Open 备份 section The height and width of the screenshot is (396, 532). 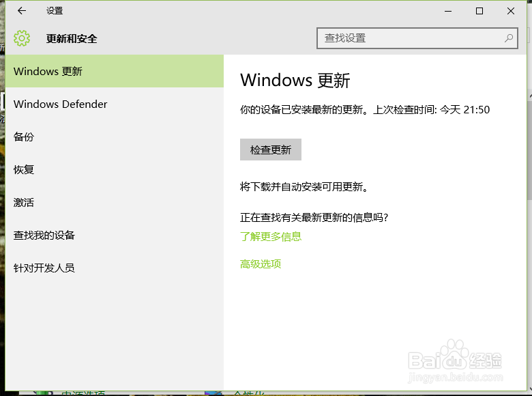(x=115, y=137)
